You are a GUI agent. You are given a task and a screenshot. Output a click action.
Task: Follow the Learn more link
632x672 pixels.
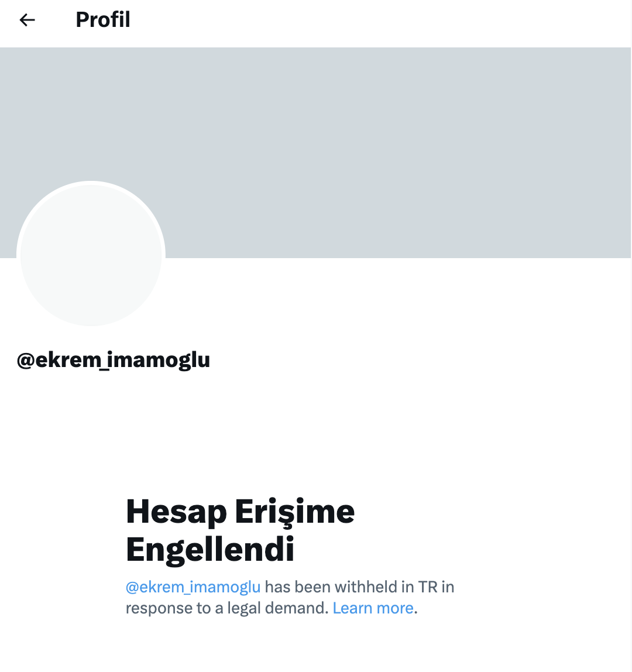click(x=373, y=608)
